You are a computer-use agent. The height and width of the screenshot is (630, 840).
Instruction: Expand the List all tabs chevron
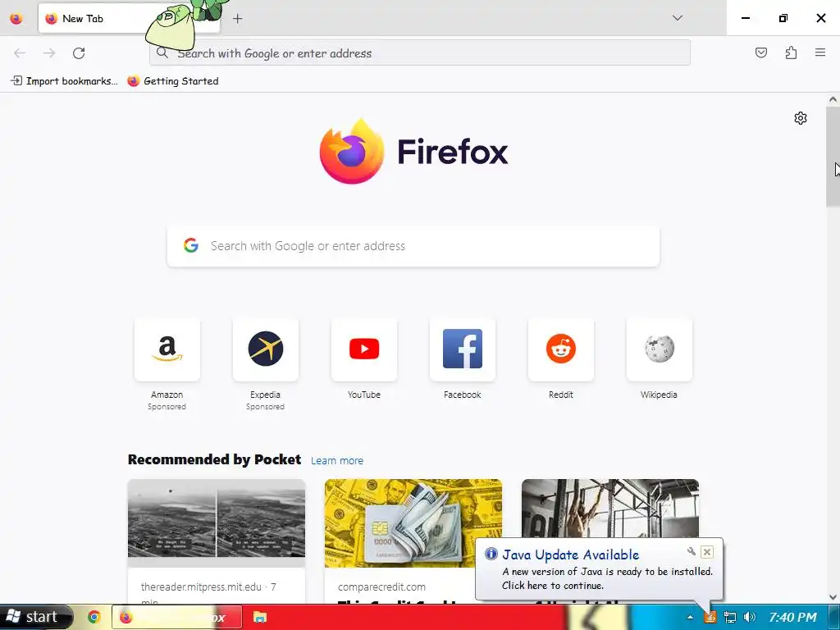coord(677,18)
